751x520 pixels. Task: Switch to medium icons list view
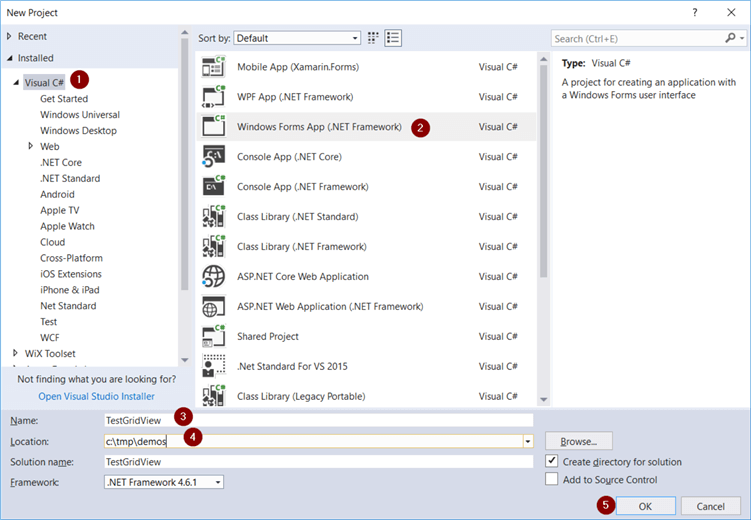[393, 38]
